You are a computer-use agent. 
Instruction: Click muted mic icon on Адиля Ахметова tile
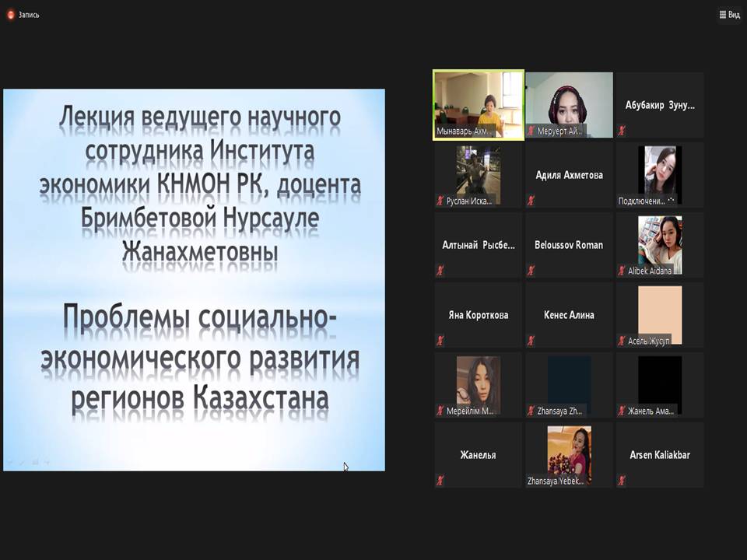(531, 201)
